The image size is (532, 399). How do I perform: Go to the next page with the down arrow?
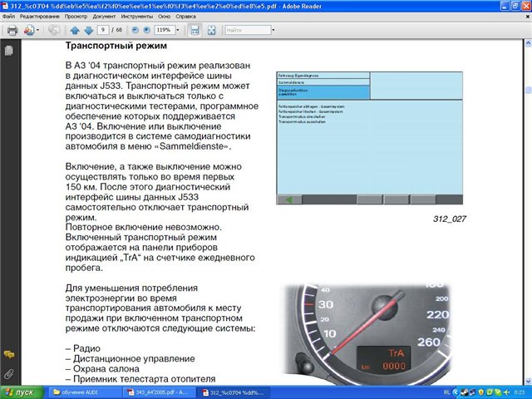(x=88, y=30)
